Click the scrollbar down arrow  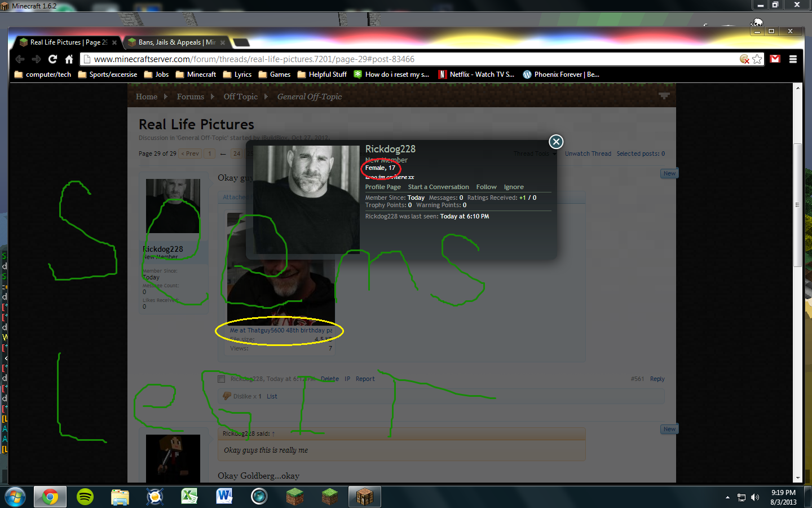(x=797, y=478)
